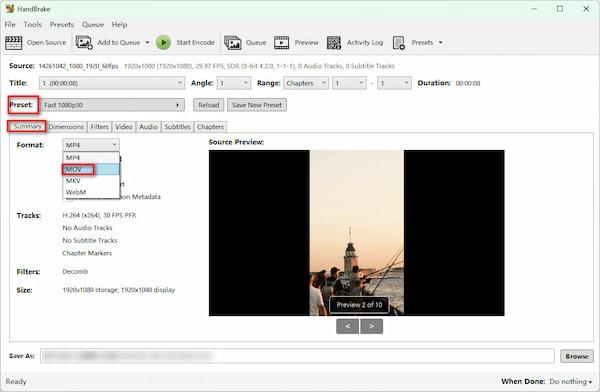Click the Reload button
Viewport: 600px width, 392px height.
[209, 105]
